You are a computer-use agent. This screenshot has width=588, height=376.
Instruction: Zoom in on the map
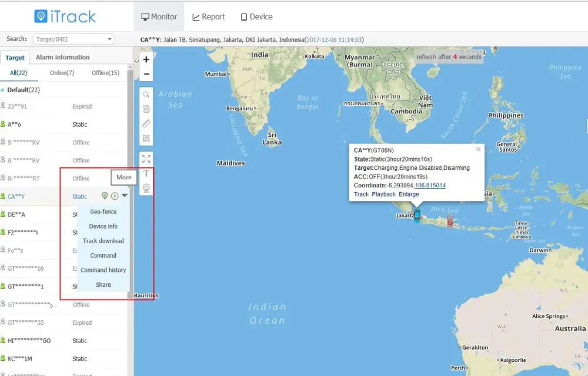[x=146, y=59]
